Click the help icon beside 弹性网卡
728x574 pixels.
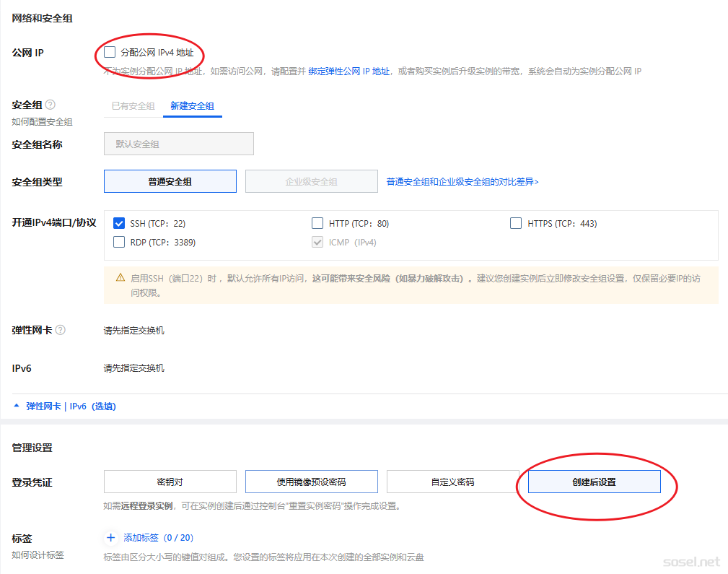click(x=61, y=330)
